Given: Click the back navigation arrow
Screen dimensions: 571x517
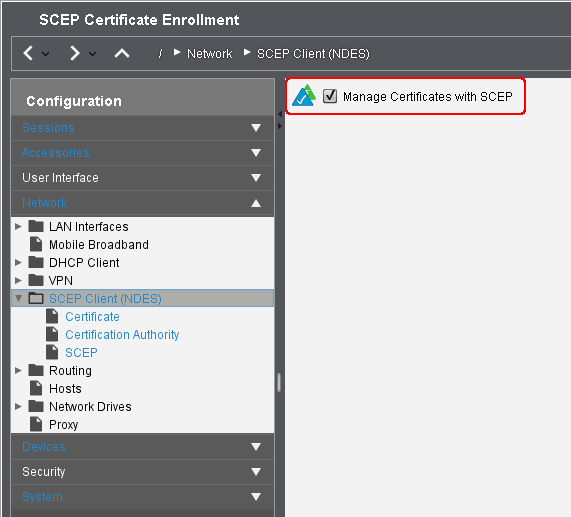Looking at the screenshot, I should click(x=28, y=53).
